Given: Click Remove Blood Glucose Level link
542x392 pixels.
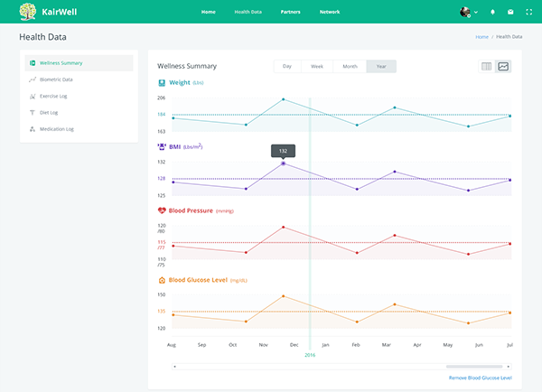Looking at the screenshot, I should [x=481, y=378].
